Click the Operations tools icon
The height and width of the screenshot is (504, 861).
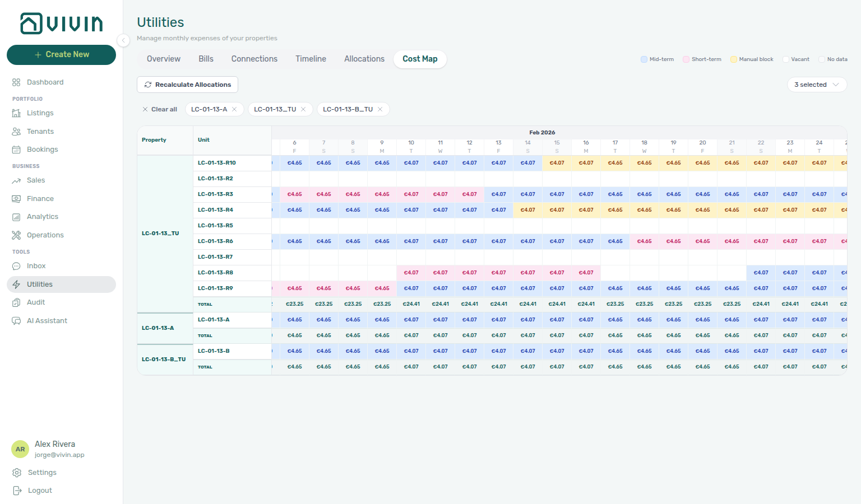[x=16, y=235]
